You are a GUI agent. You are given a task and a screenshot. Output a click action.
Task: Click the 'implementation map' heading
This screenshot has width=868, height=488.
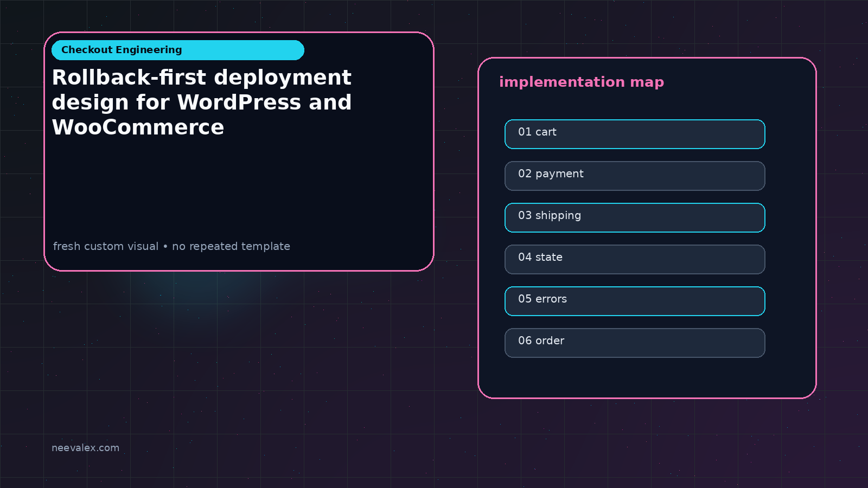click(582, 82)
